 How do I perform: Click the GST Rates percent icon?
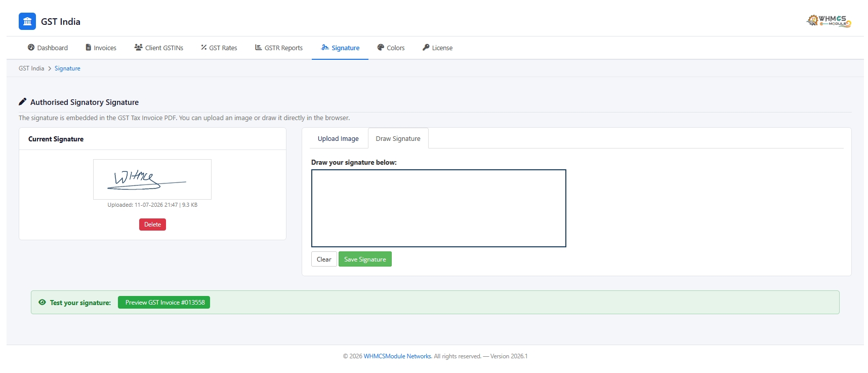[204, 47]
